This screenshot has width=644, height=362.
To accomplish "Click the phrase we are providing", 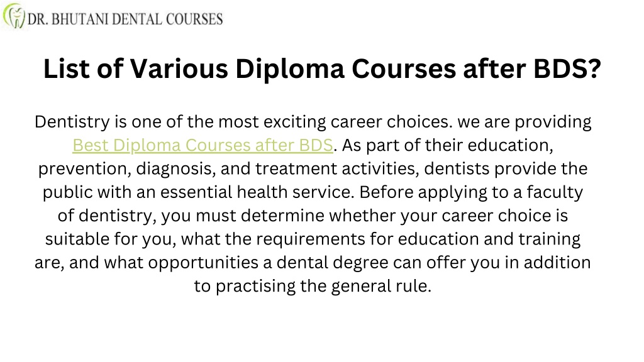I will point(524,122).
